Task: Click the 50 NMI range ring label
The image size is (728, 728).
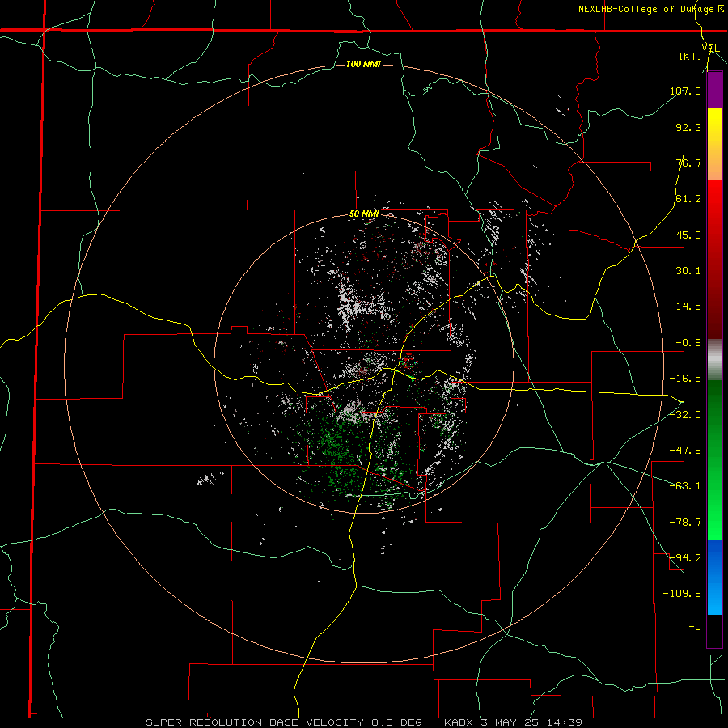Action: point(364,214)
